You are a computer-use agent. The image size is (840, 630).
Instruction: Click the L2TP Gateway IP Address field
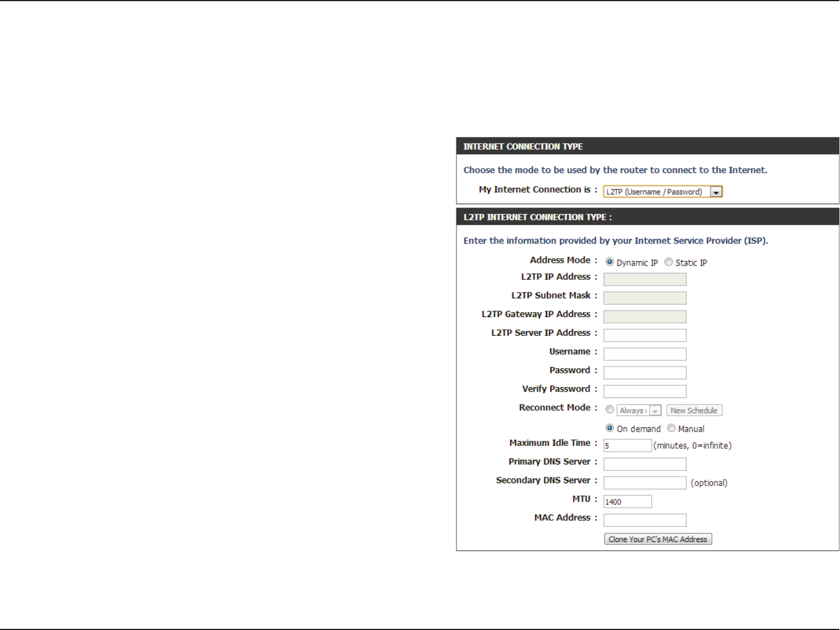645,316
